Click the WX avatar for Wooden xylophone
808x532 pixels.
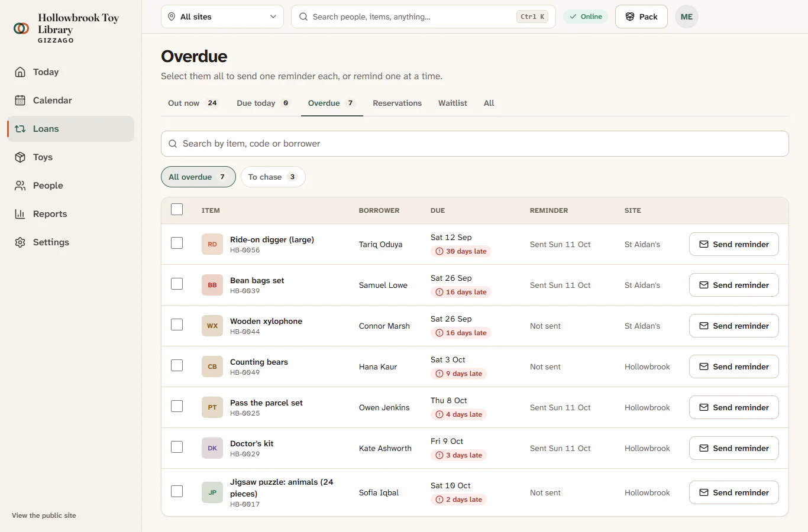(212, 326)
